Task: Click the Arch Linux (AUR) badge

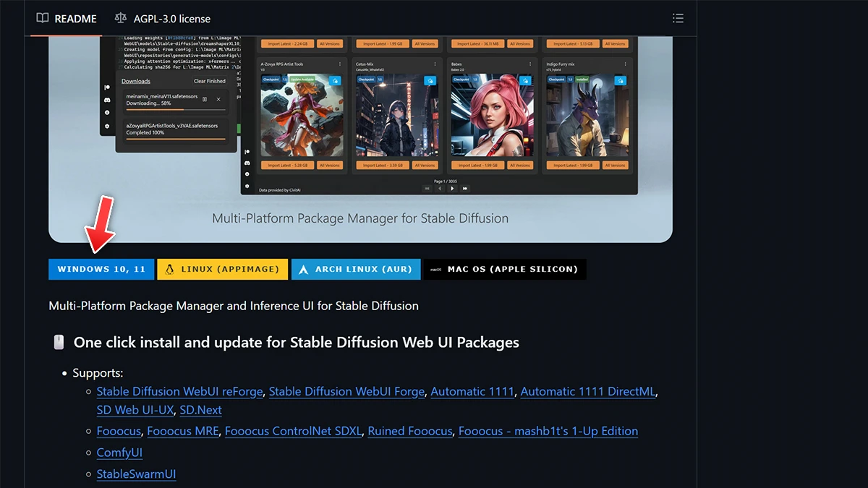Action: (x=356, y=269)
